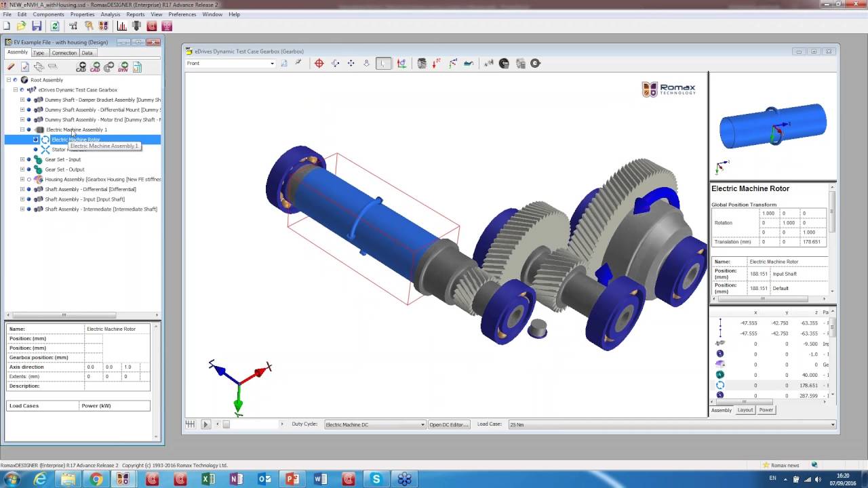Click the coordinate axes icon in view toolbar
Screen dimensions: 868x488
pos(401,63)
